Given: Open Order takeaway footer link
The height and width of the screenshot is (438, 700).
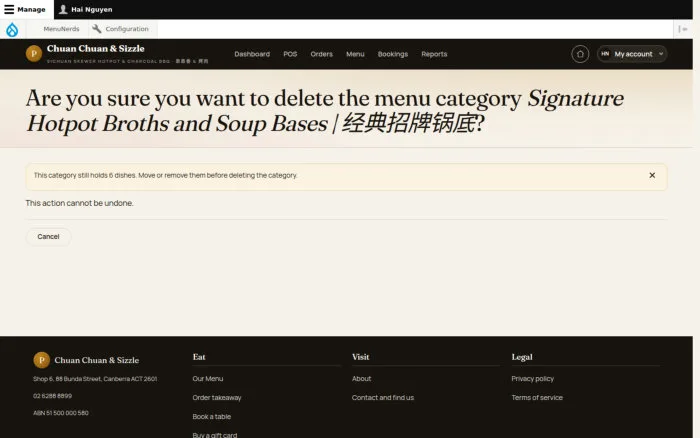Looking at the screenshot, I should 217,397.
